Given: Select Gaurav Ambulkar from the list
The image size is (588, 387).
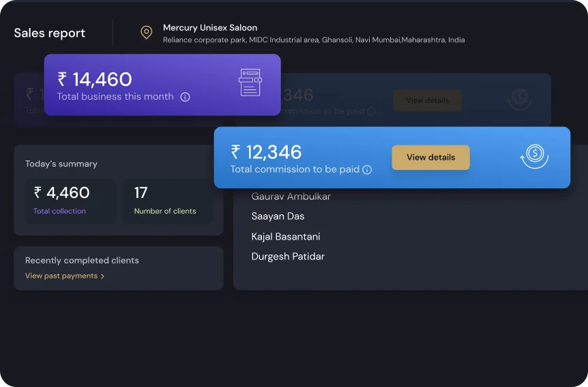Looking at the screenshot, I should click(291, 197).
